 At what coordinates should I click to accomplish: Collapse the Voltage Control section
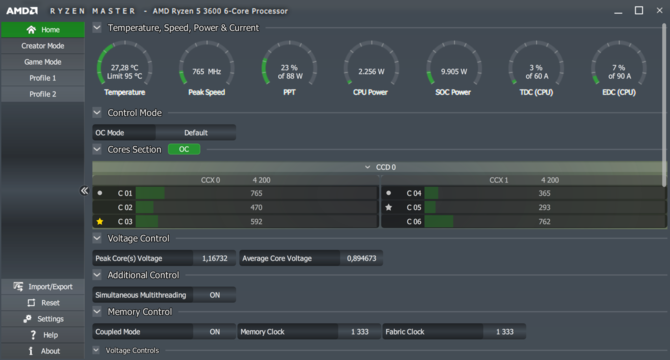click(97, 238)
